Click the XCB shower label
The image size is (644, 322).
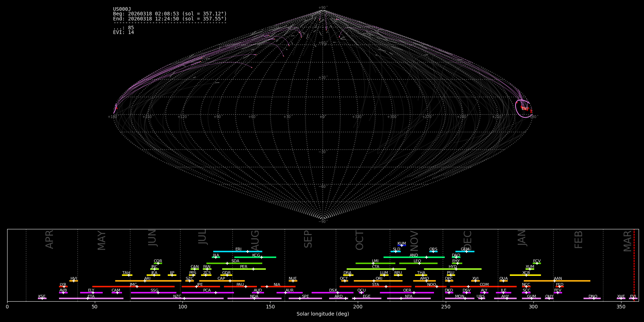(x=526, y=273)
